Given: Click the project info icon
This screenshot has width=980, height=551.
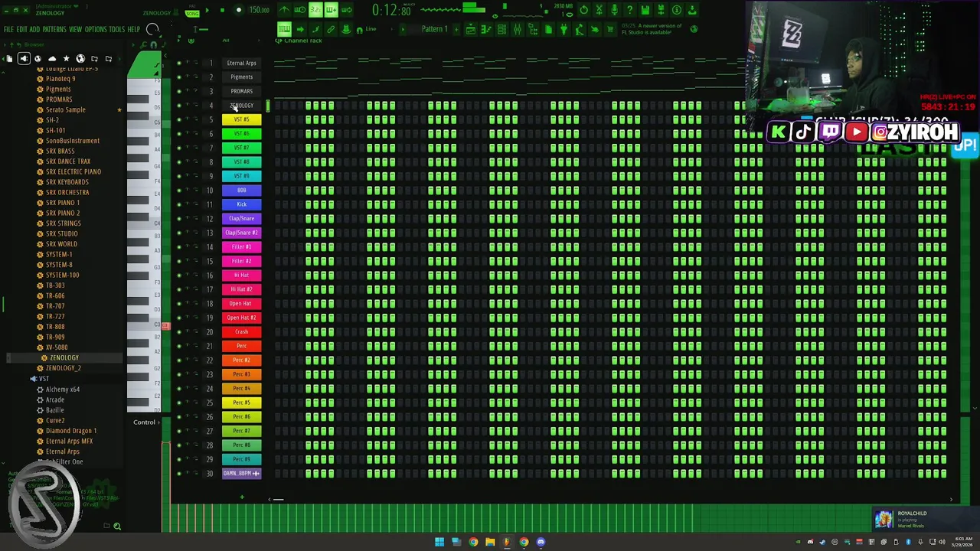Looking at the screenshot, I should [676, 11].
